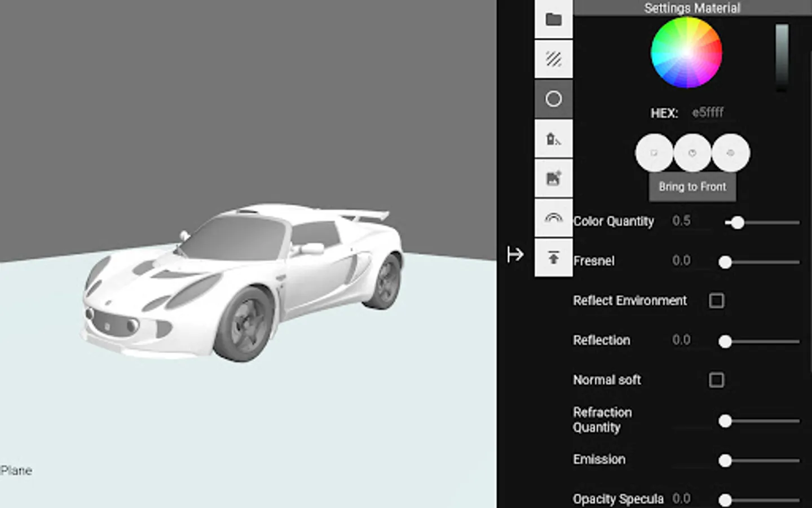This screenshot has width=812, height=508.
Task: Select the circle material icon
Action: (553, 99)
